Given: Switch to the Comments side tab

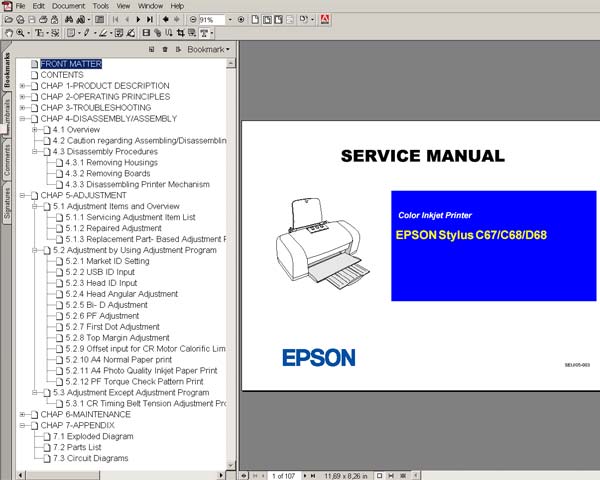Looking at the screenshot, I should pyautogui.click(x=7, y=160).
